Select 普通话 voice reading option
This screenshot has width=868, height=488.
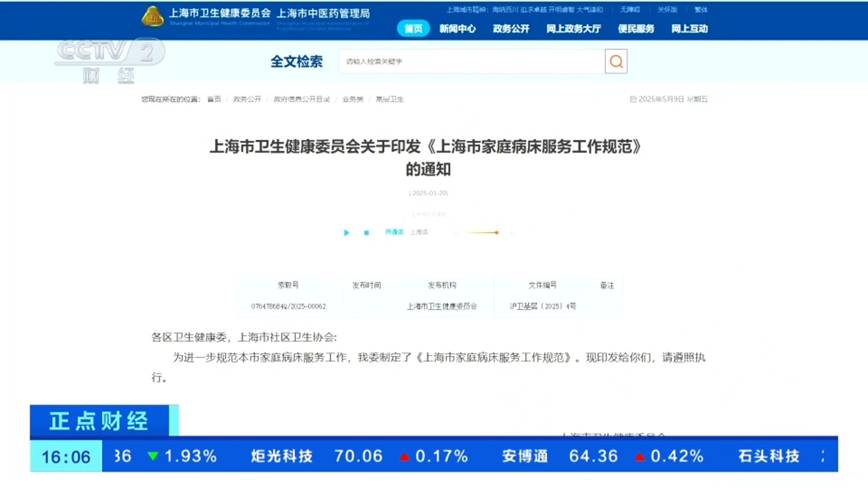[394, 232]
